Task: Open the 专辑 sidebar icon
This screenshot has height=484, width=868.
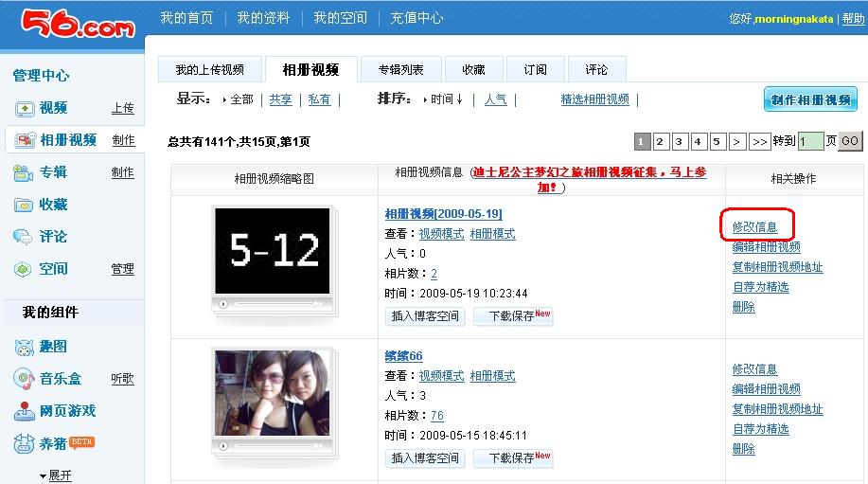Action: point(24,172)
